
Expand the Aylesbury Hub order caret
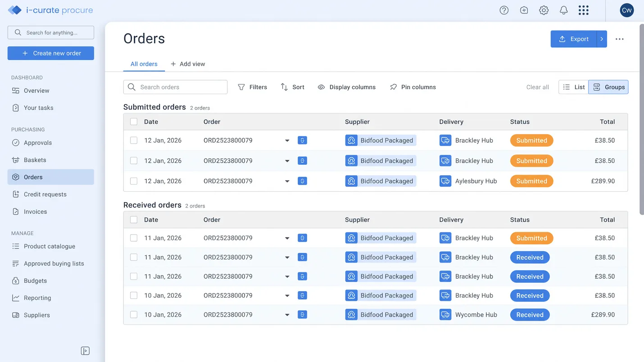(x=287, y=181)
